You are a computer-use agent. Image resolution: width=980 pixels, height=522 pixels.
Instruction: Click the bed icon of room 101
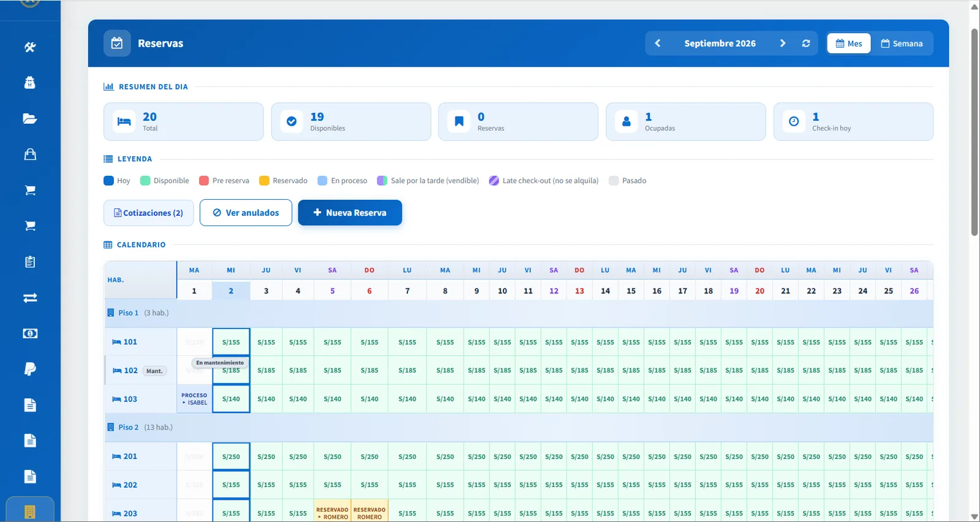point(116,342)
